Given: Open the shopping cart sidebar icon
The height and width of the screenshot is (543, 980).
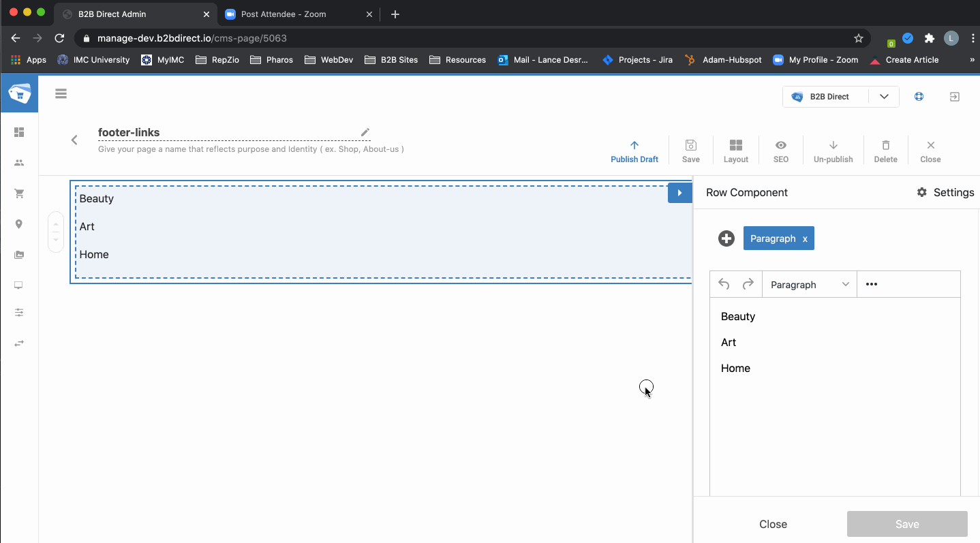Looking at the screenshot, I should [x=19, y=193].
